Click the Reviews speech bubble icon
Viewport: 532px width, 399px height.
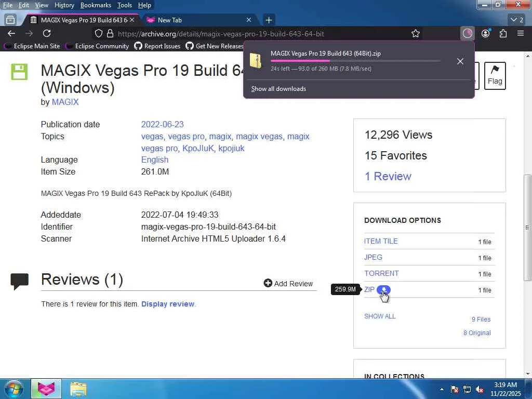click(19, 282)
